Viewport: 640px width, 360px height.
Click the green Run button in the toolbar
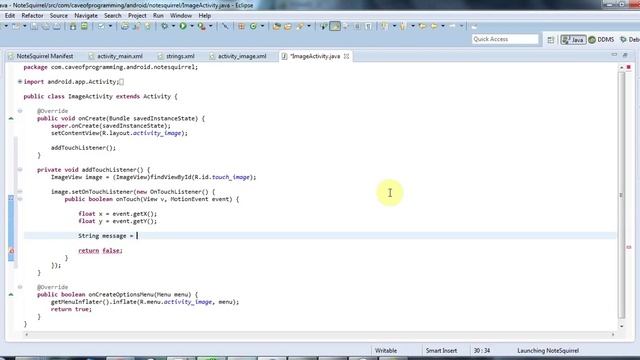click(183, 27)
